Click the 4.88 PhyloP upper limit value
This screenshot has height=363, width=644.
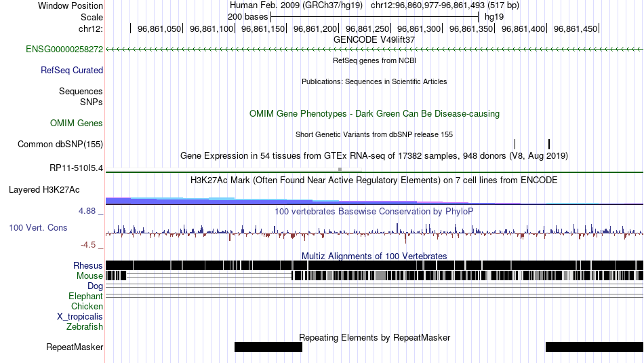(87, 211)
